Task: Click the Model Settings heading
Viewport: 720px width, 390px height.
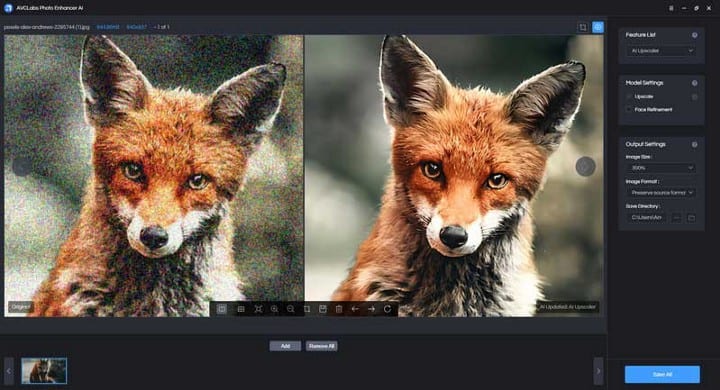Action: 644,83
